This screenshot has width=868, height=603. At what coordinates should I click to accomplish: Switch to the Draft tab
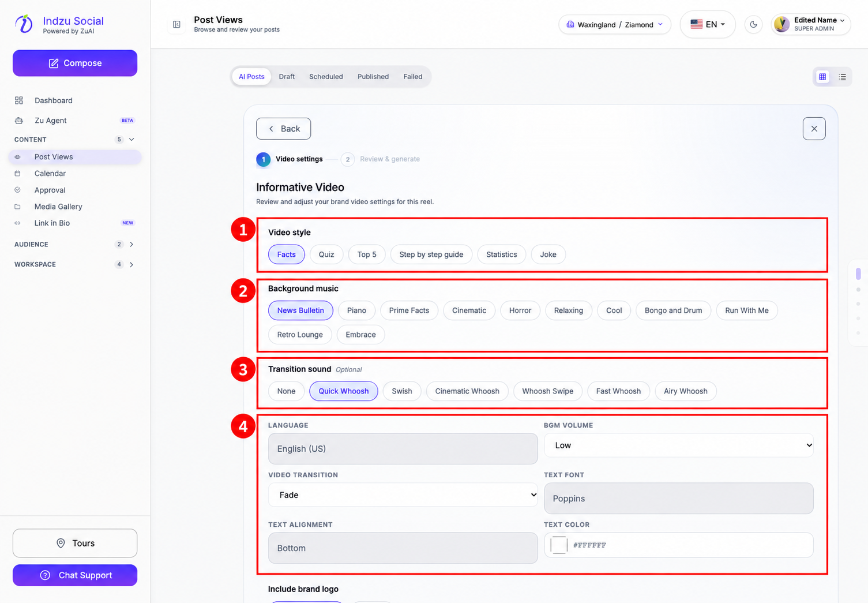287,77
